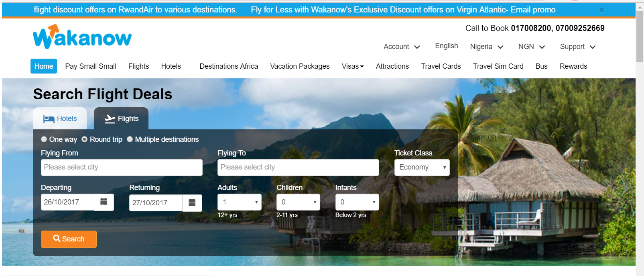
Task: Click the orange Search button
Action: click(x=69, y=239)
